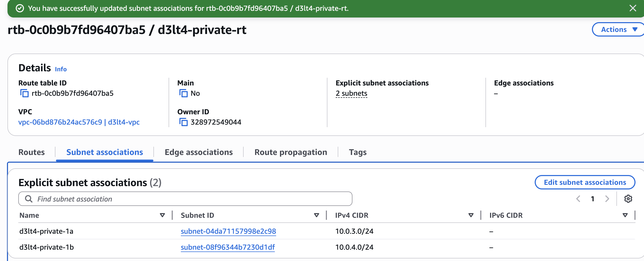Open subnet-04da71157998e2c98 details
Screen dimensions: 644x261
(228, 231)
